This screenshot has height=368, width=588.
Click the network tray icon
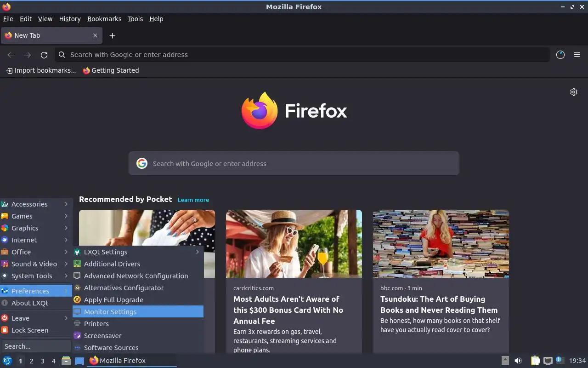548,361
